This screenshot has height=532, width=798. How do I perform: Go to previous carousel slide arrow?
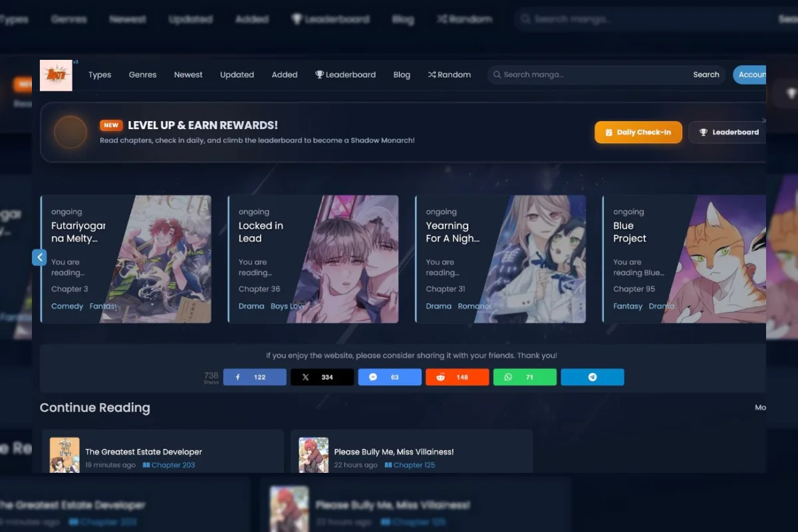39,257
